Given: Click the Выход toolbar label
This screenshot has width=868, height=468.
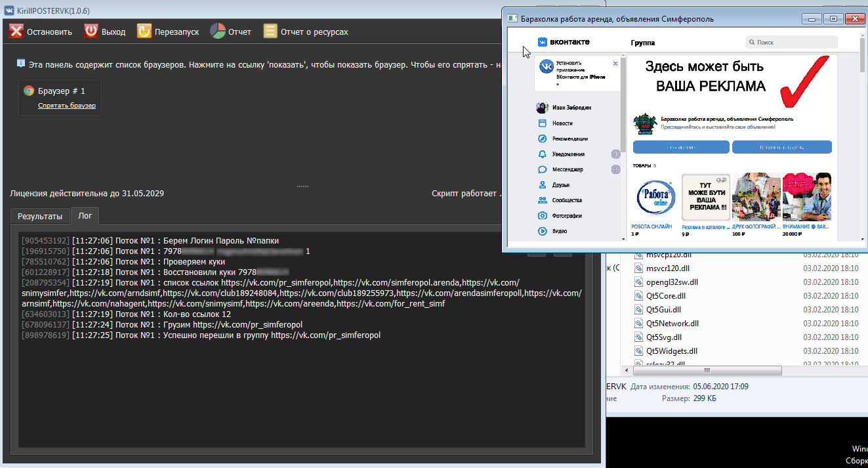Looking at the screenshot, I should [114, 32].
